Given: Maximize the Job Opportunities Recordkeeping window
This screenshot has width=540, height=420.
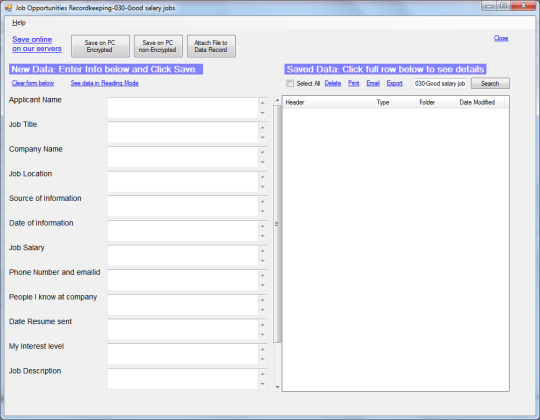Looking at the screenshot, I should [x=503, y=6].
